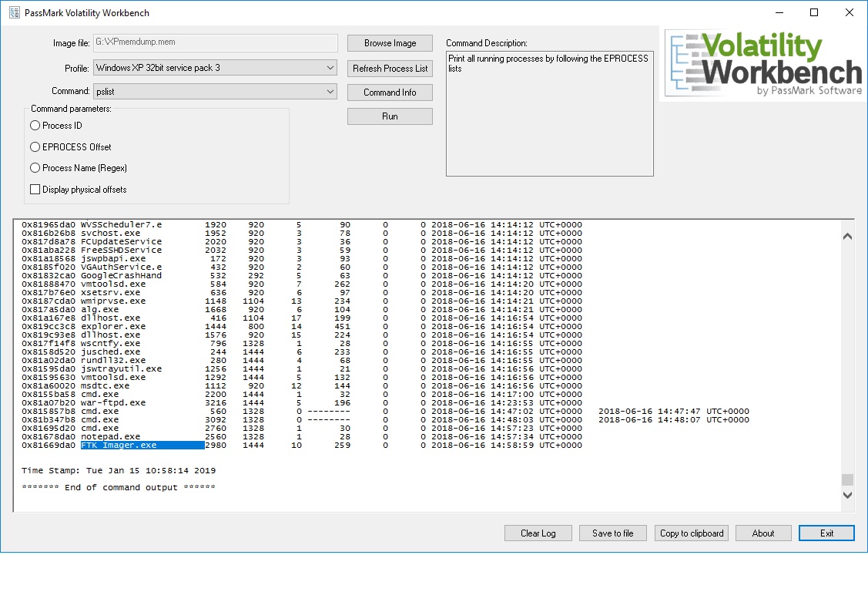Click the Browse Image button

pos(390,42)
